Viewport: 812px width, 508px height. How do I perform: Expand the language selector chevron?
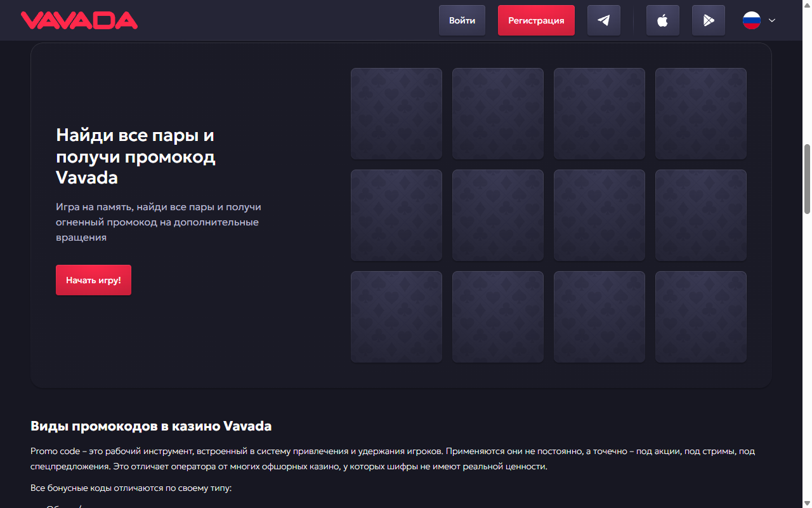point(772,20)
